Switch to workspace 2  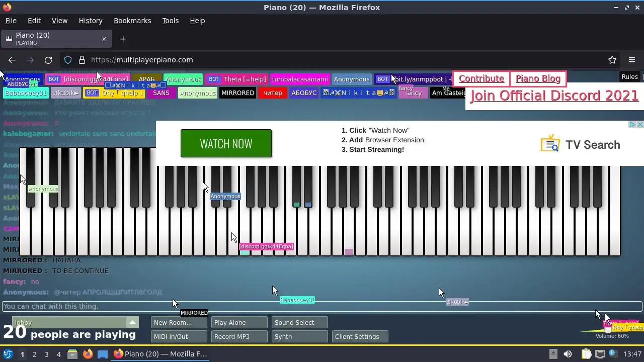[x=34, y=354]
